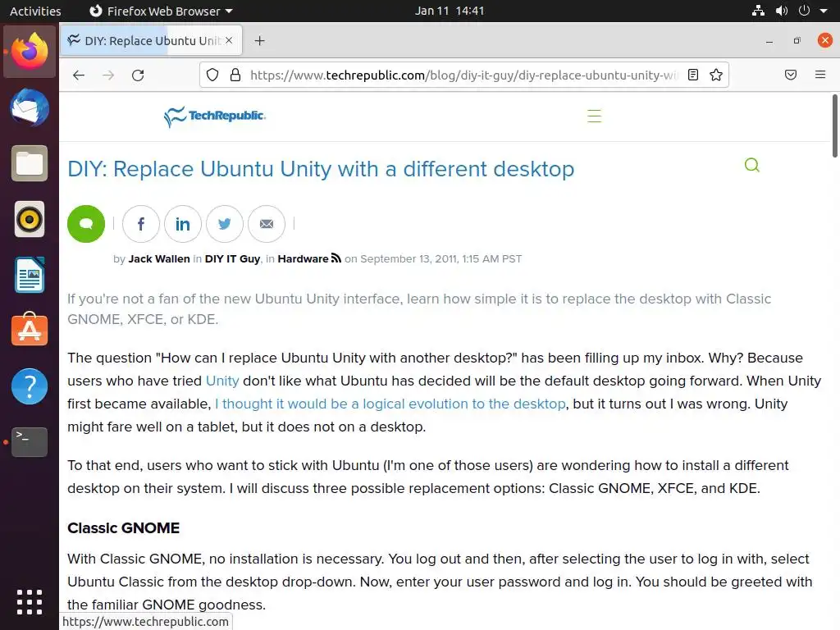Click the Classic GNOME section heading
This screenshot has height=630, width=840.
click(123, 528)
